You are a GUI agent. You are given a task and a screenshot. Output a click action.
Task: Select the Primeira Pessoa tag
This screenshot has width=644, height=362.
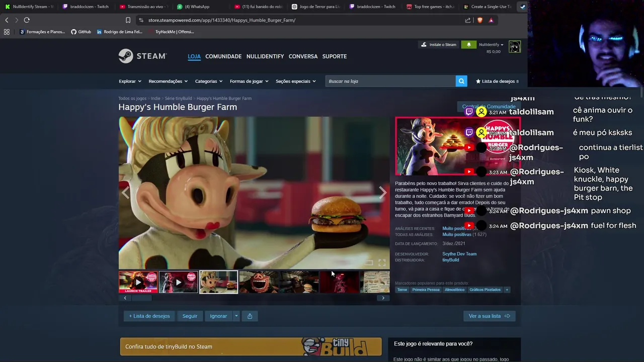[426, 290]
